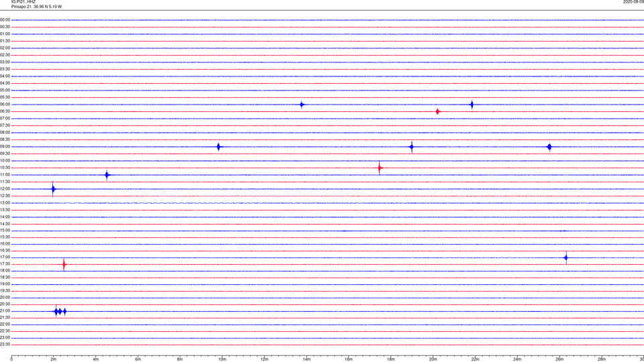Click the 14:30 time label
Screen dimensions: 644x362
(5, 224)
